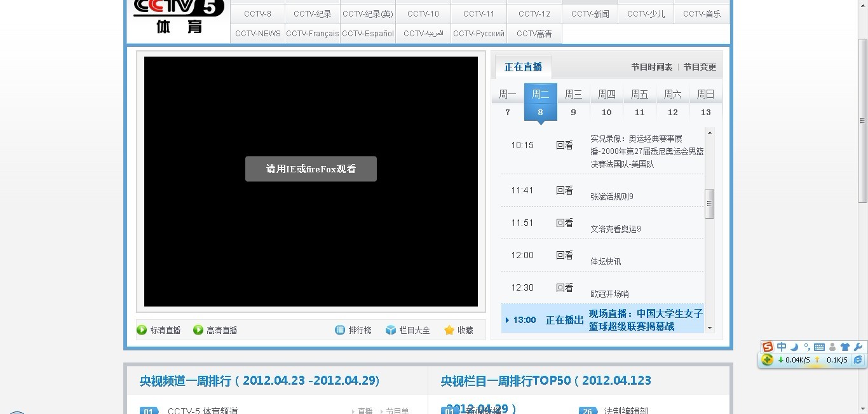Open the 排行榜 text link
The width and height of the screenshot is (868, 414).
[x=360, y=330]
